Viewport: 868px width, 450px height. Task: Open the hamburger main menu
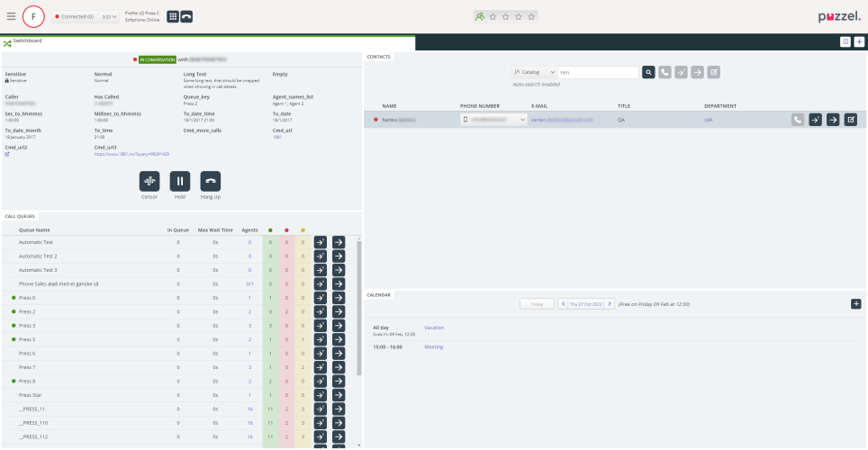(x=11, y=16)
